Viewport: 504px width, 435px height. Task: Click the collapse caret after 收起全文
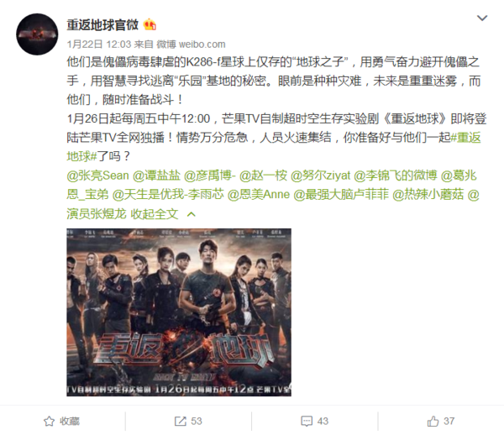click(x=192, y=214)
